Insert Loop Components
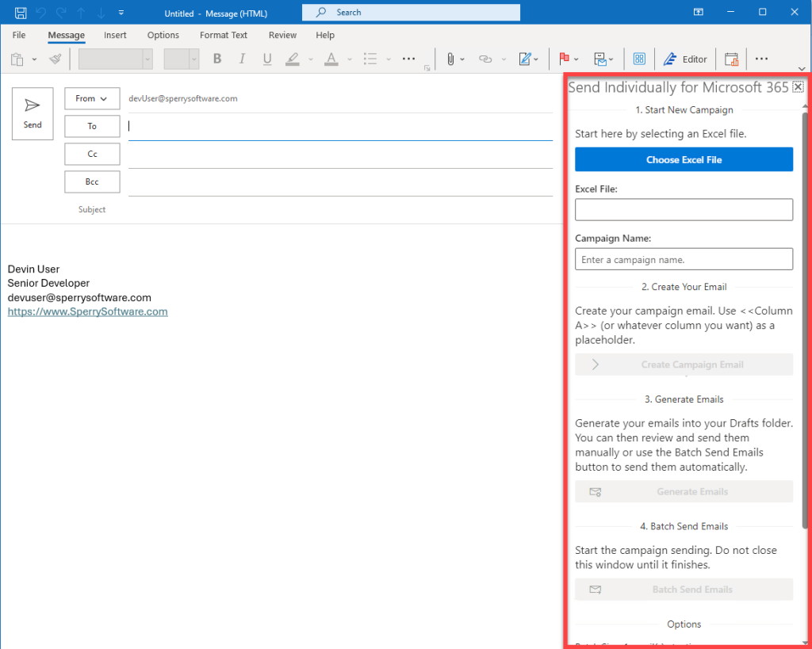This screenshot has height=649, width=812. [640, 59]
